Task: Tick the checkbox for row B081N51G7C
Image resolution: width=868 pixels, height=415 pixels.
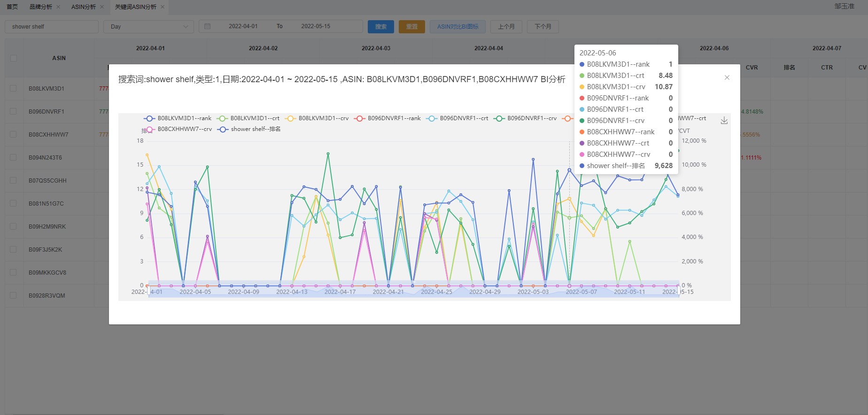Action: [x=13, y=203]
